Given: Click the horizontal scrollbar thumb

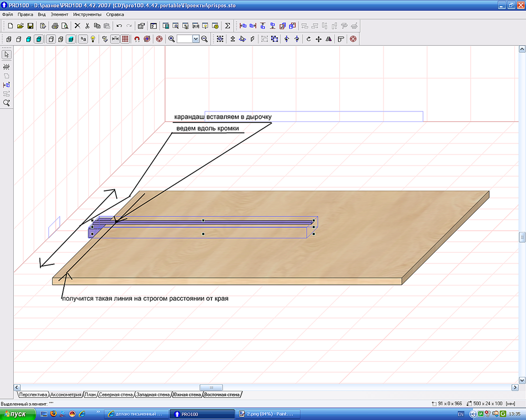Looking at the screenshot, I should [211, 387].
